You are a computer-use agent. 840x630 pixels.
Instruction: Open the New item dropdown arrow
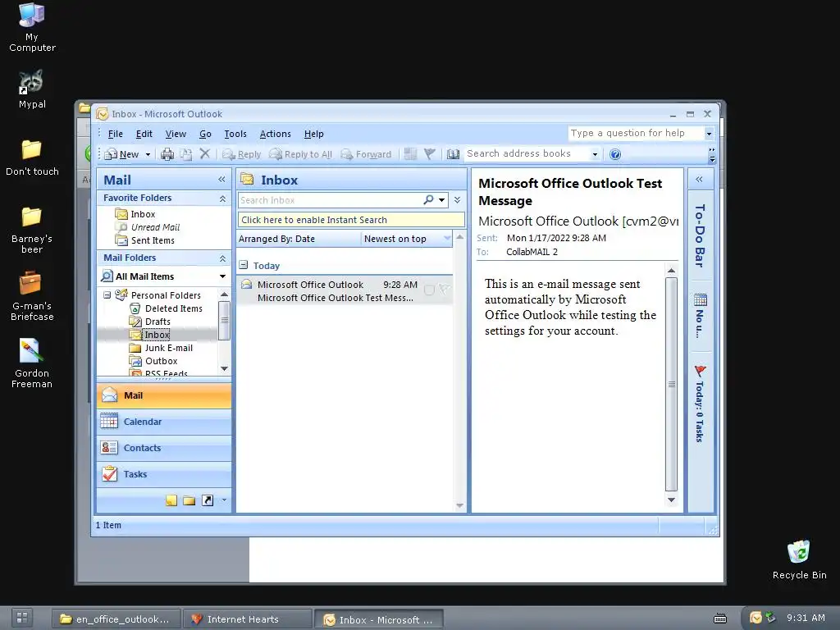tap(148, 154)
